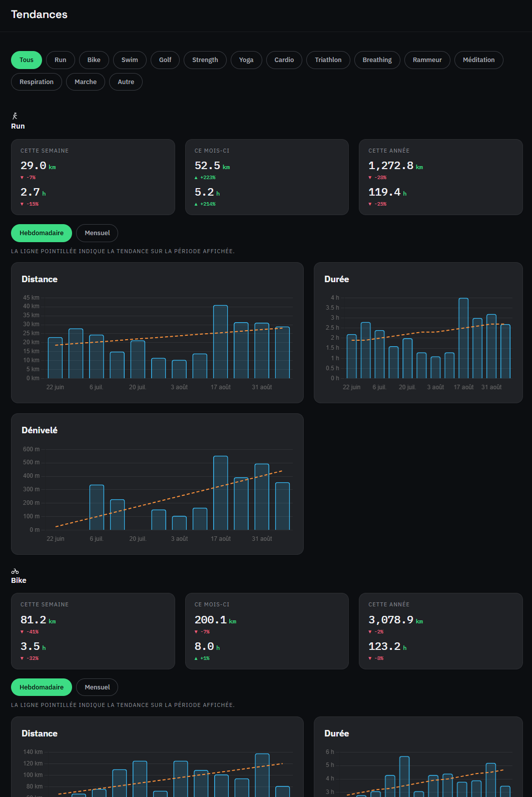
Task: Filter trends by Bike
Action: pos(94,60)
